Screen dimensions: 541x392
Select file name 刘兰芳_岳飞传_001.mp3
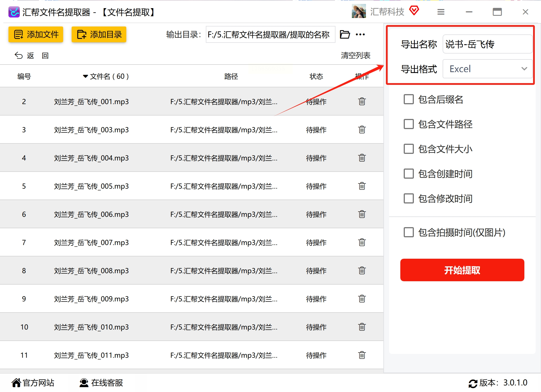point(91,101)
